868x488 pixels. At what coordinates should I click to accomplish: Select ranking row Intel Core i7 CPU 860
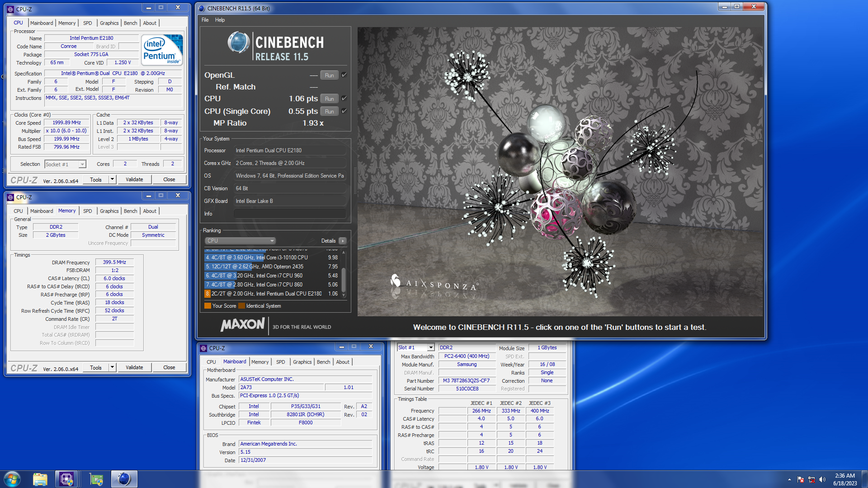[x=272, y=285]
